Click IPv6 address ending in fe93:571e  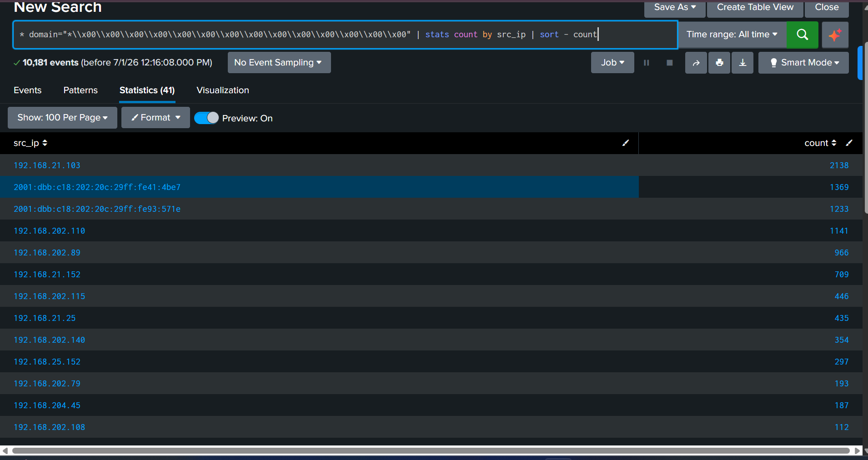(97, 209)
